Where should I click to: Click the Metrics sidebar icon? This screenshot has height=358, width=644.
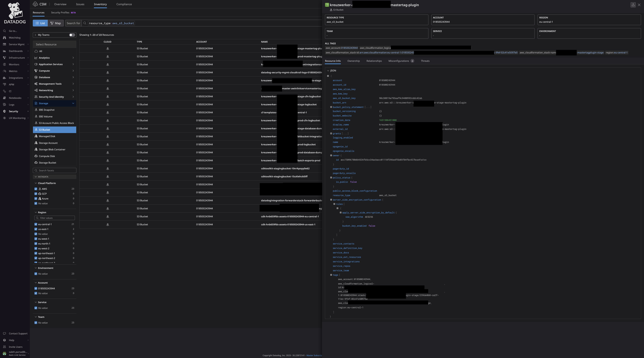pyautogui.click(x=4, y=71)
